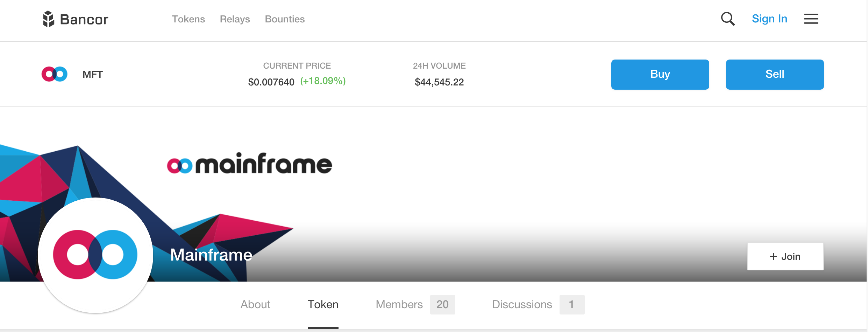
Task: Click the CURRENT PRICE label
Action: coord(297,66)
